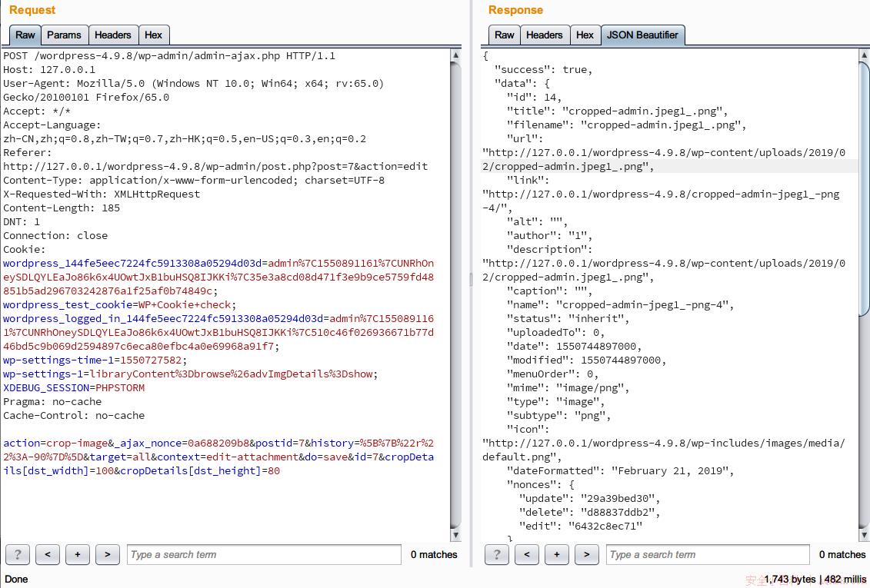This screenshot has width=870, height=588.
Task: Click the plus button below the Request pane
Action: click(78, 554)
